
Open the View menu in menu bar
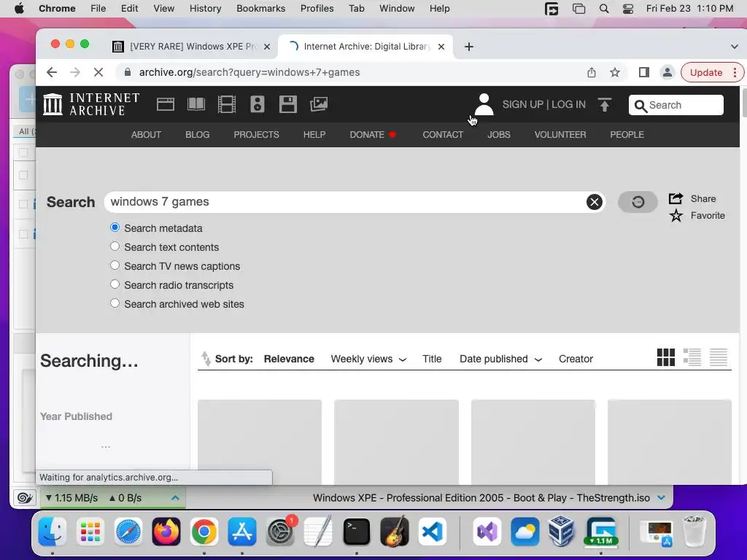click(x=164, y=9)
